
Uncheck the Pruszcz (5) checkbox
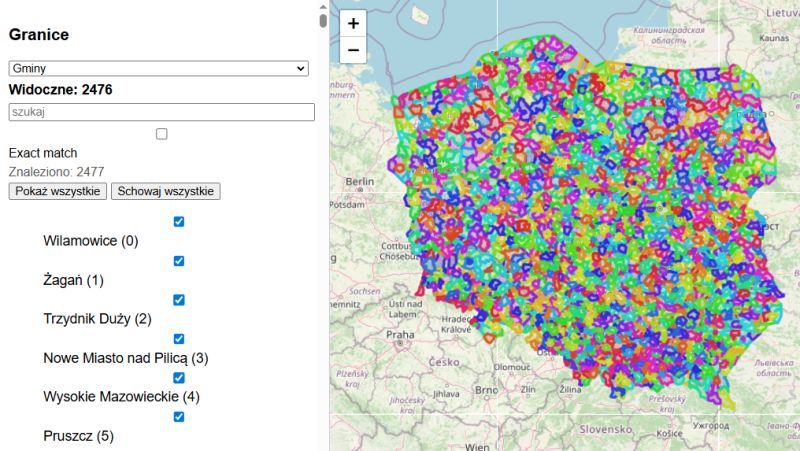tap(179, 417)
